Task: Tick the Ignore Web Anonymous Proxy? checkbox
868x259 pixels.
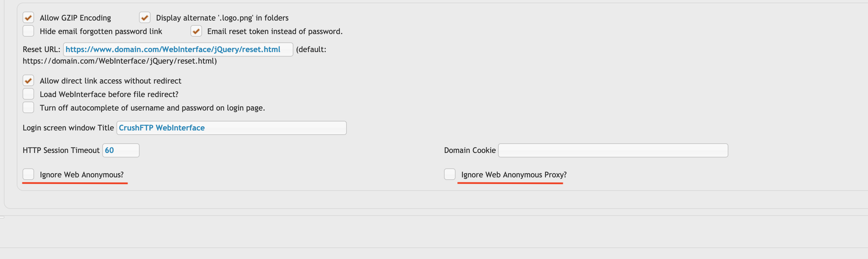Action: [449, 174]
